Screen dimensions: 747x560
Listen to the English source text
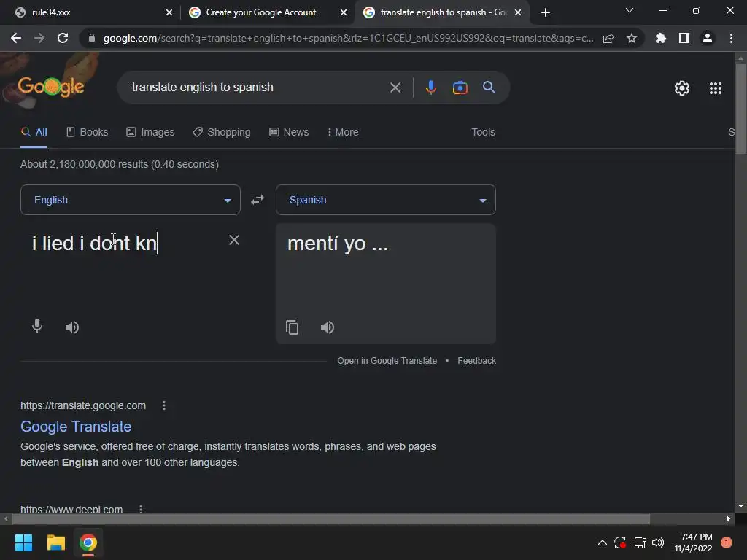72,327
